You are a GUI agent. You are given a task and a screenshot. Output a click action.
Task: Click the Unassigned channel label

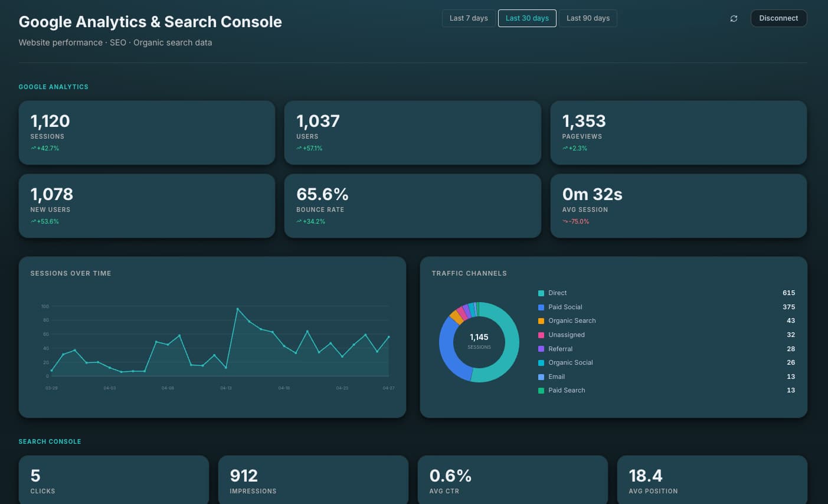pyautogui.click(x=567, y=335)
